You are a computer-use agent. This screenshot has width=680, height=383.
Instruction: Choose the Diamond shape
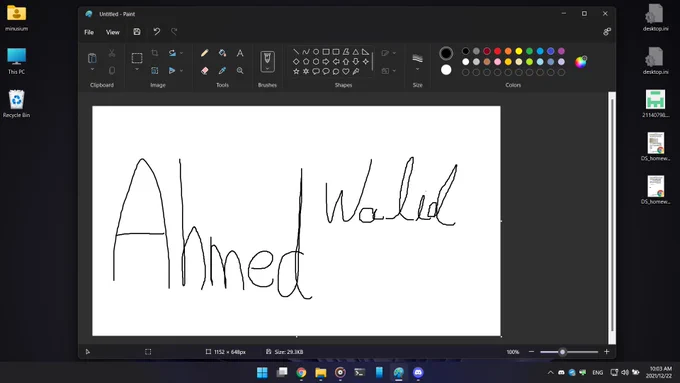(x=296, y=62)
